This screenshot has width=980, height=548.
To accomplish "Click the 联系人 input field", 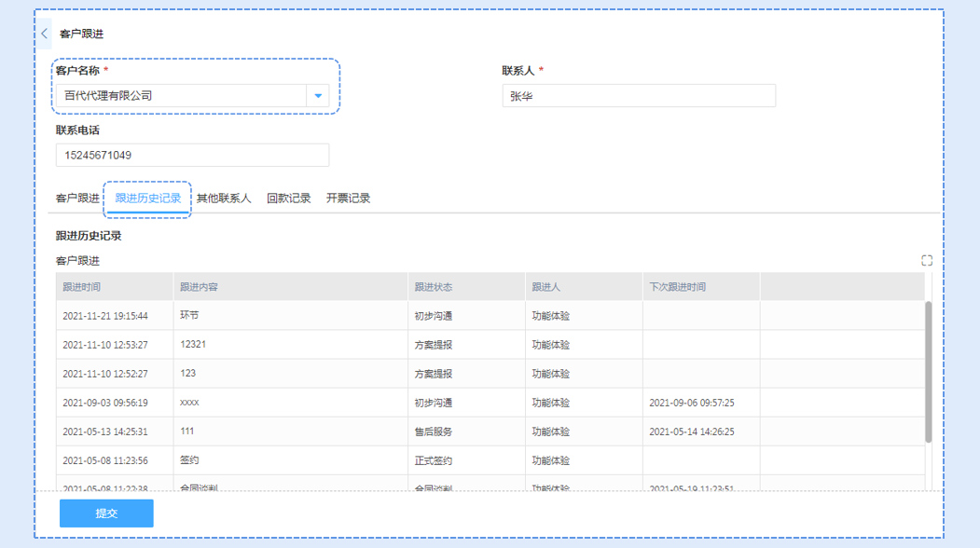I will tap(639, 96).
